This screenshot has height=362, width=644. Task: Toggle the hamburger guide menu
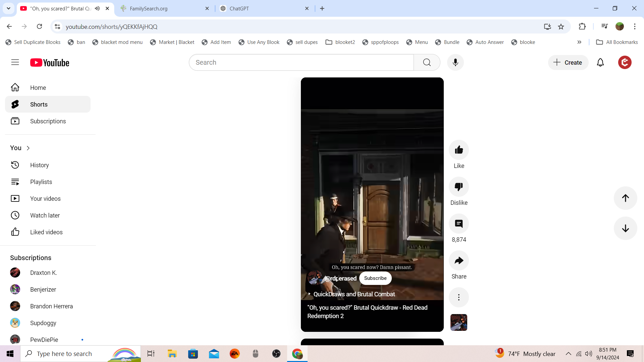point(15,62)
